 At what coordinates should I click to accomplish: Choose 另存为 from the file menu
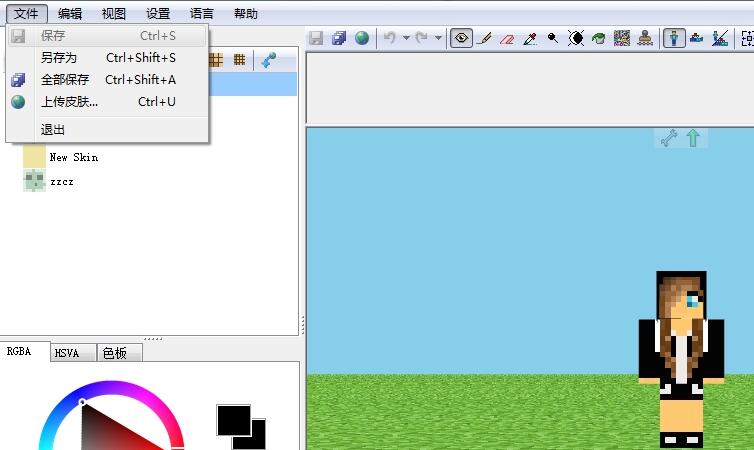(x=108, y=58)
